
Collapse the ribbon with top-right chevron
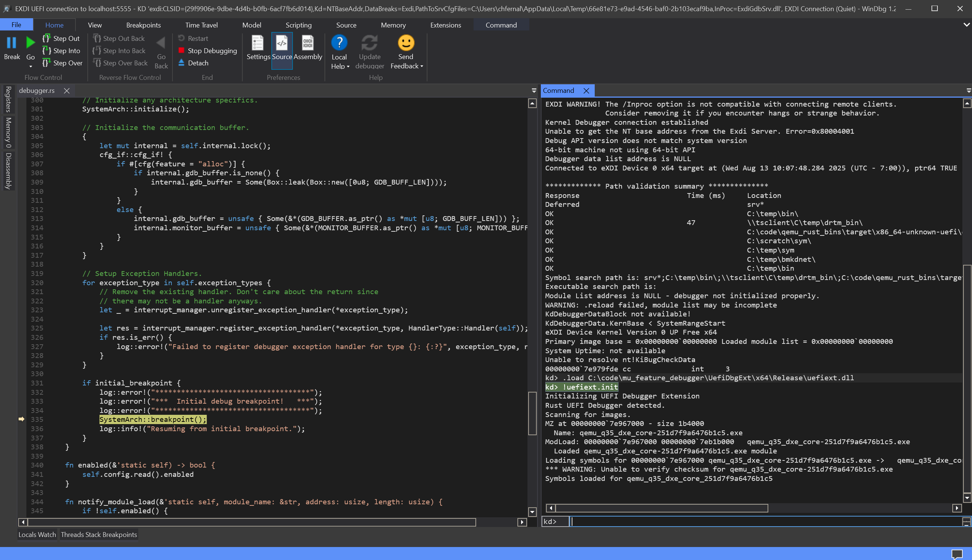click(966, 25)
